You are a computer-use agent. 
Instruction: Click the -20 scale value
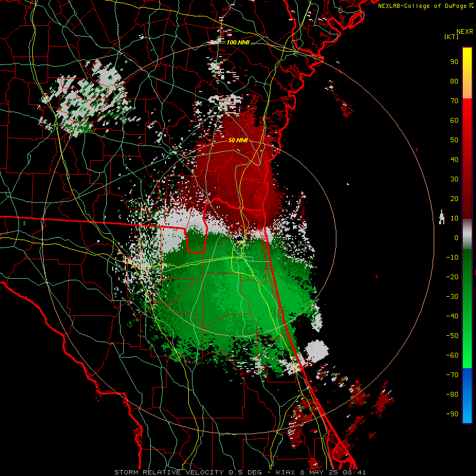coord(452,277)
